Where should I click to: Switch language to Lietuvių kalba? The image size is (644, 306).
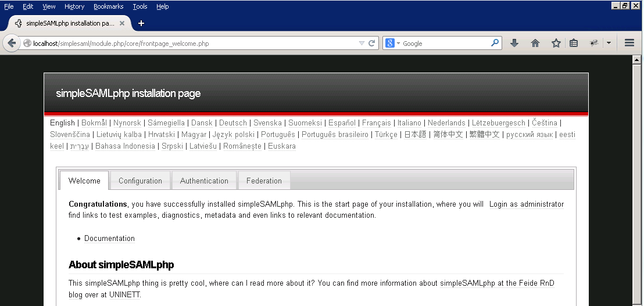[119, 134]
